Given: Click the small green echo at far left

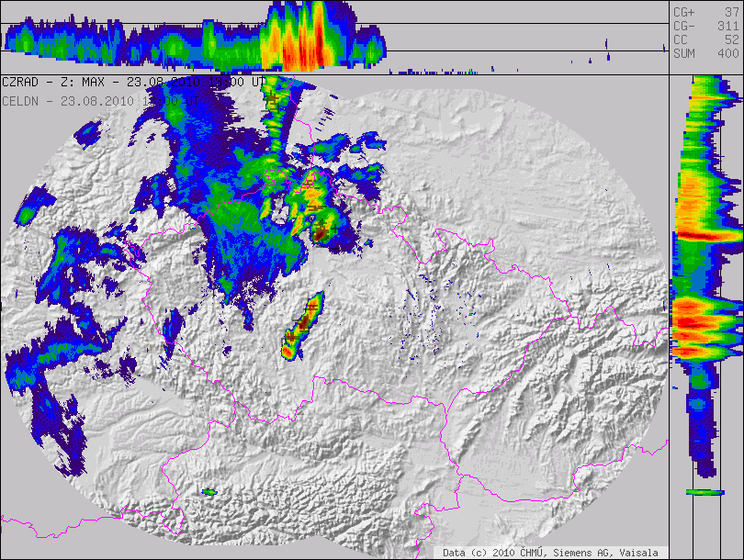Looking at the screenshot, I should (x=25, y=215).
